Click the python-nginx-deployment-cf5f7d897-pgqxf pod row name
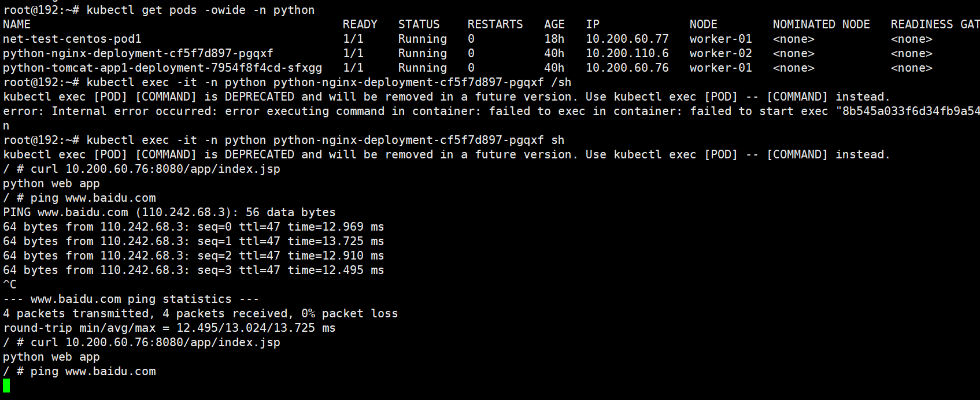The height and width of the screenshot is (400, 980). tap(138, 53)
